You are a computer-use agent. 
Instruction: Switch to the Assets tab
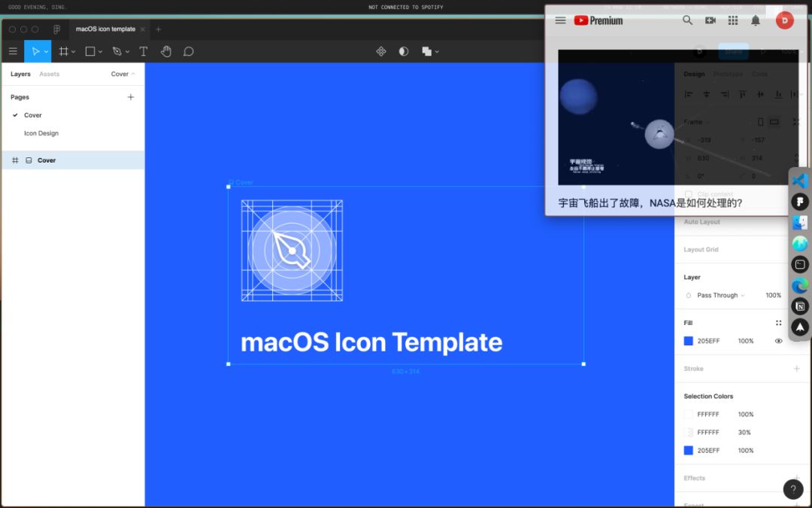click(x=49, y=74)
